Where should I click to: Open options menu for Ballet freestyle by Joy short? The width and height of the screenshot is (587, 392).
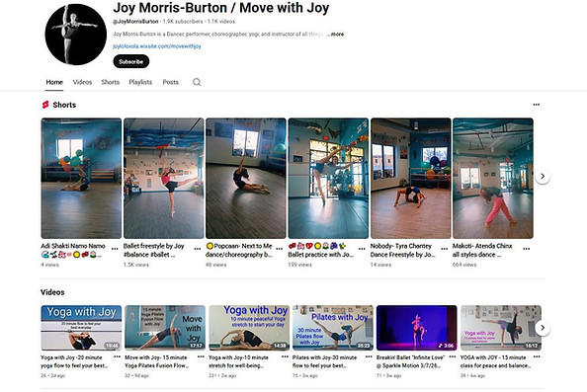(198, 249)
